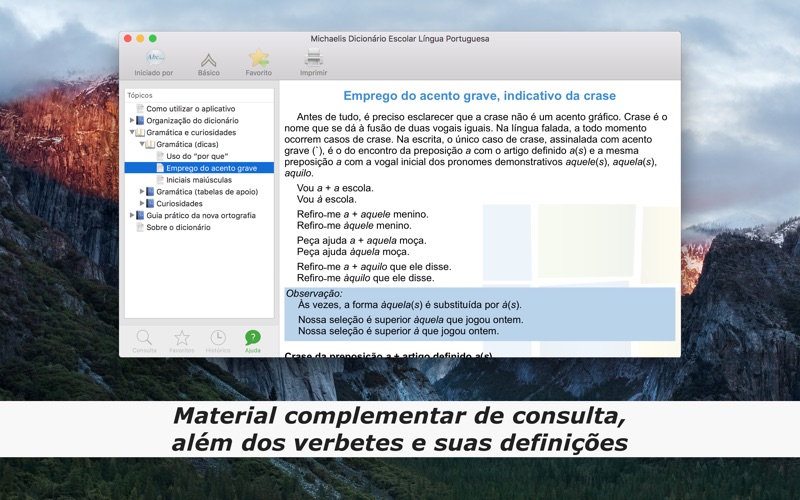This screenshot has width=800, height=500.
Task: Click heading Emprego do acento grave, indicativo da crase
Action: [x=480, y=96]
